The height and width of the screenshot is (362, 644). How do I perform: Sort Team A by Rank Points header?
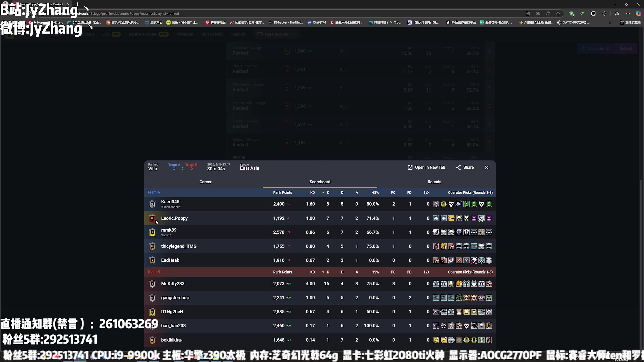click(283, 193)
